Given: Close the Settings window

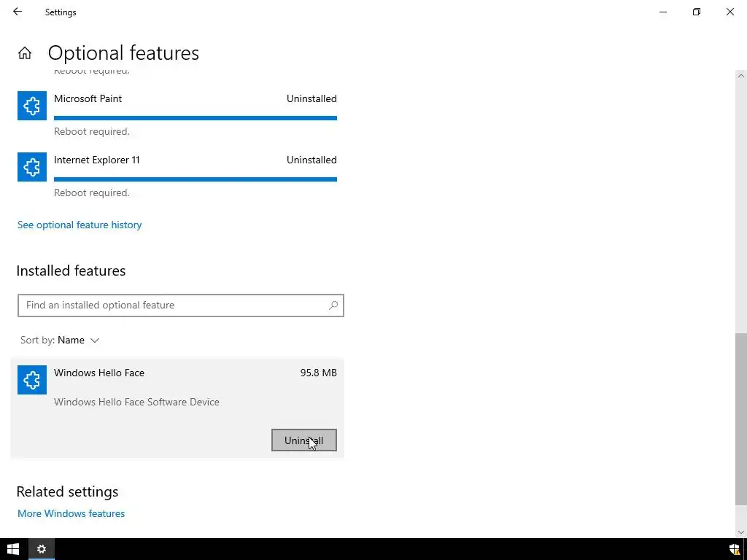Looking at the screenshot, I should coord(729,12).
